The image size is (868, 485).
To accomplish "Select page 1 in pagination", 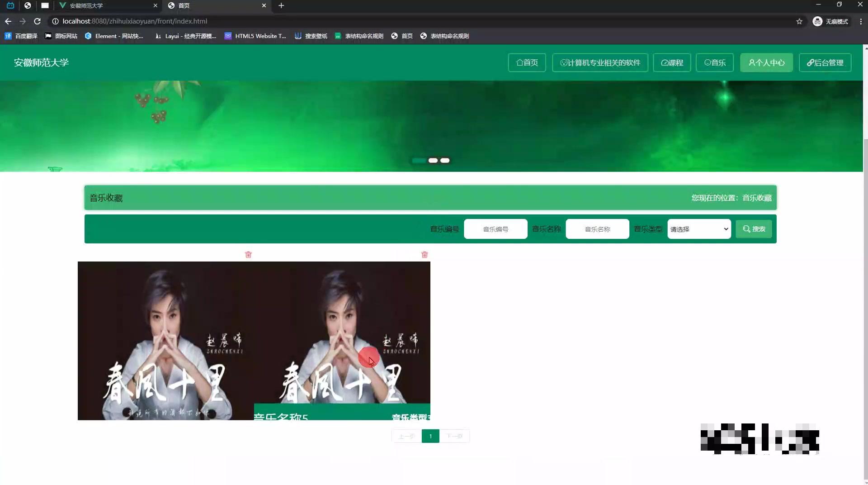I will pyautogui.click(x=430, y=436).
